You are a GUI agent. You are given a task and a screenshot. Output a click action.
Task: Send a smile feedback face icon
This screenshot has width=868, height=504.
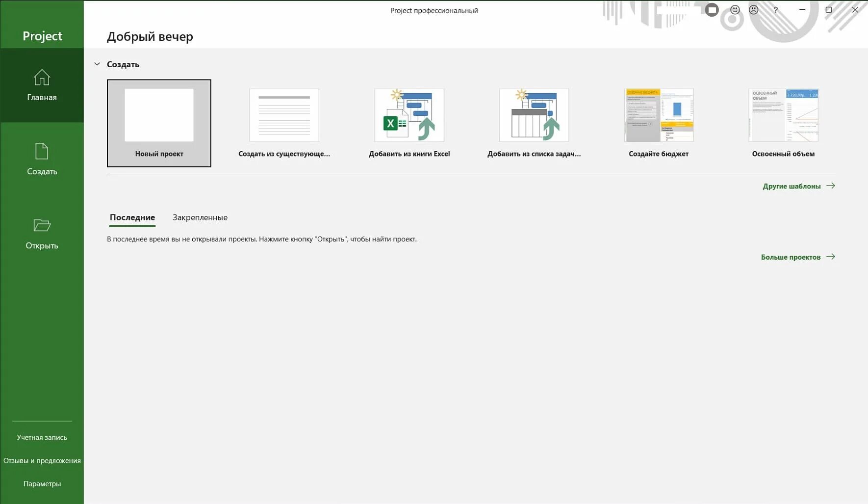(x=735, y=10)
